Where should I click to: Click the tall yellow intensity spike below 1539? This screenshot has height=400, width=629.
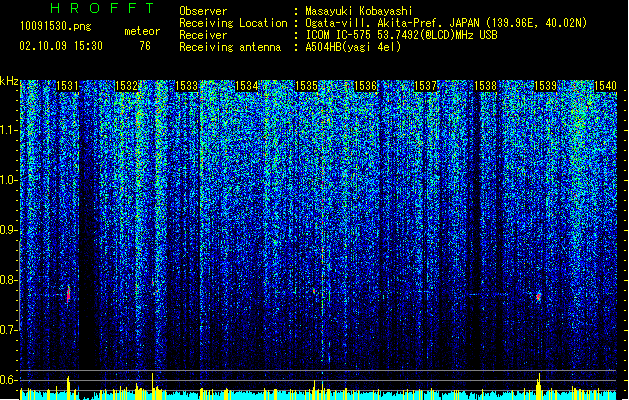pos(539,386)
